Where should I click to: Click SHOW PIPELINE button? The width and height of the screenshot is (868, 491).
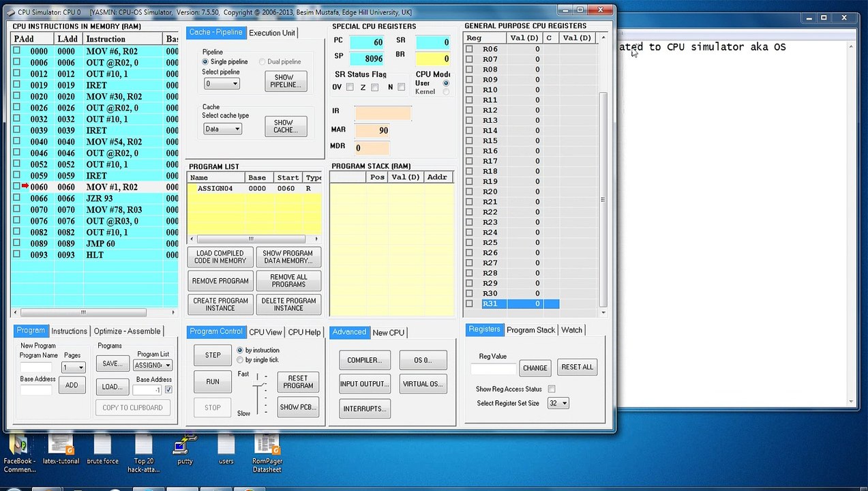(285, 81)
